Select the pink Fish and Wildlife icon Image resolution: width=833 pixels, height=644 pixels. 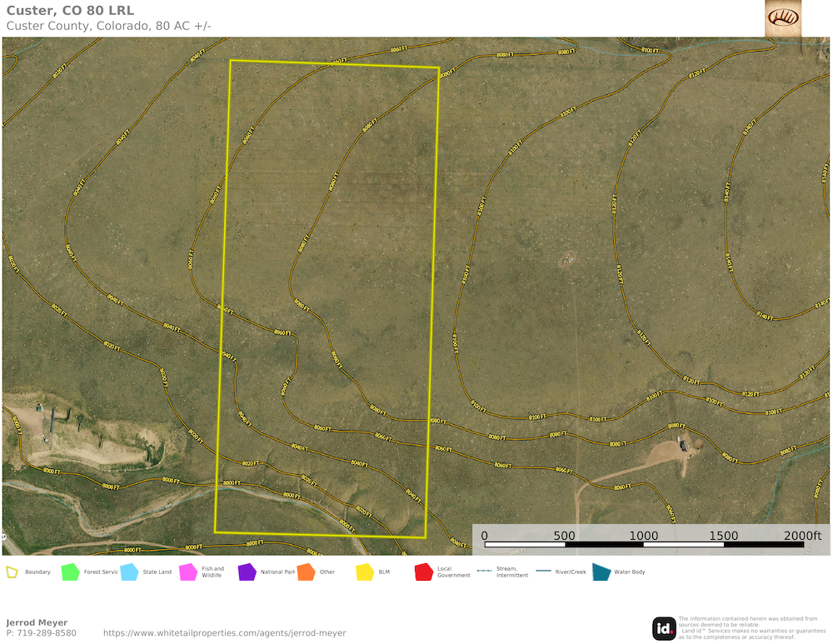click(x=188, y=572)
